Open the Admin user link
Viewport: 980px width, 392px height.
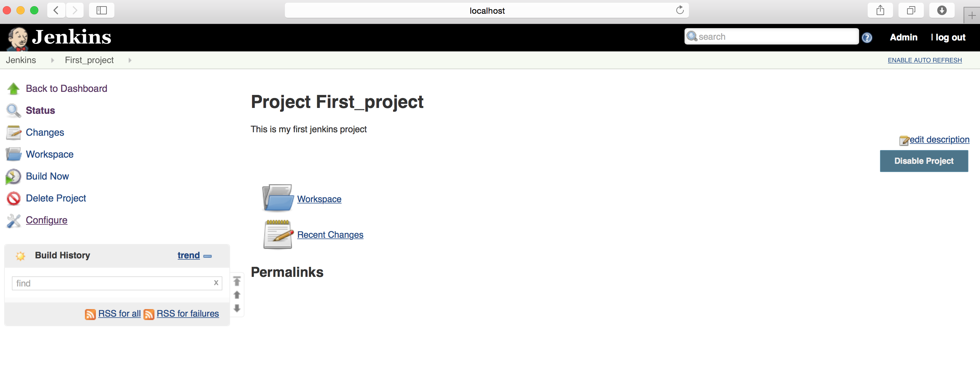click(904, 37)
